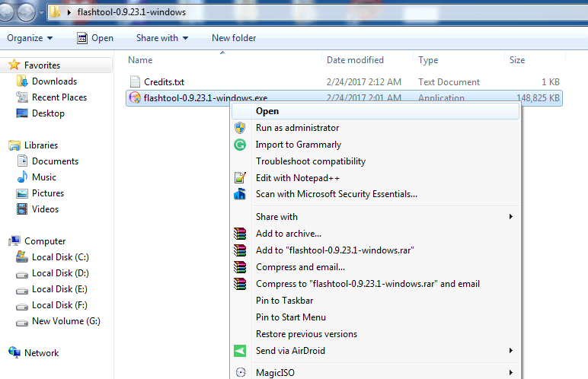The height and width of the screenshot is (379, 588).
Task: Click the Pictures library icon
Action: click(x=22, y=193)
